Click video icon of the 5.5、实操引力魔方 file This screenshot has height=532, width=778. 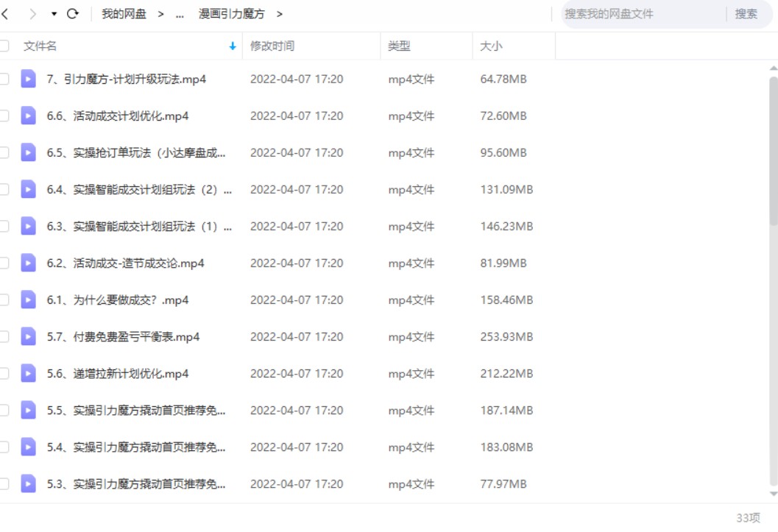(28, 410)
